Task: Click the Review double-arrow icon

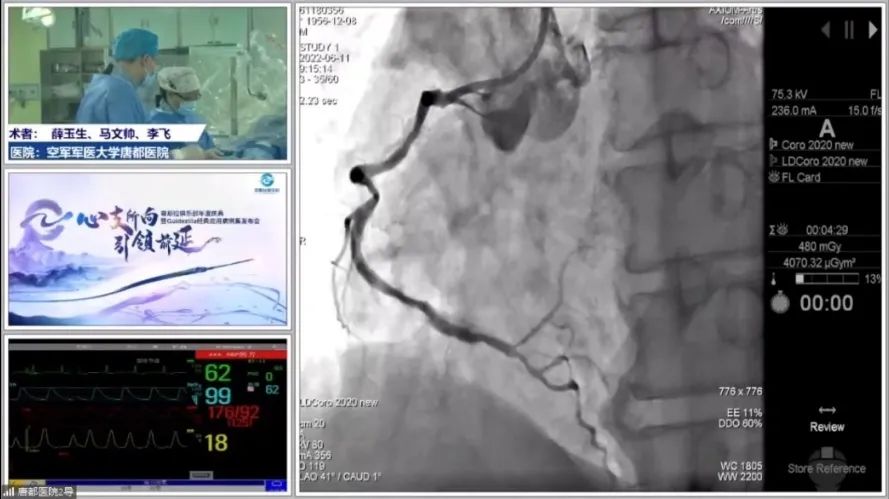Action: pyautogui.click(x=827, y=410)
